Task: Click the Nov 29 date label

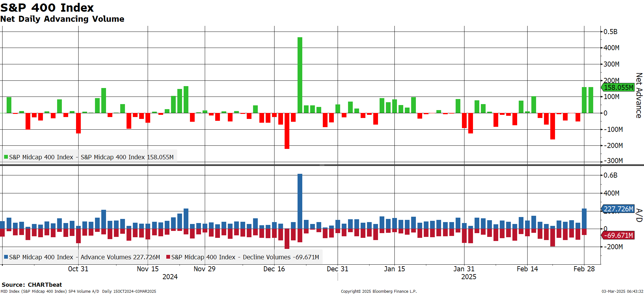Action: [204, 269]
